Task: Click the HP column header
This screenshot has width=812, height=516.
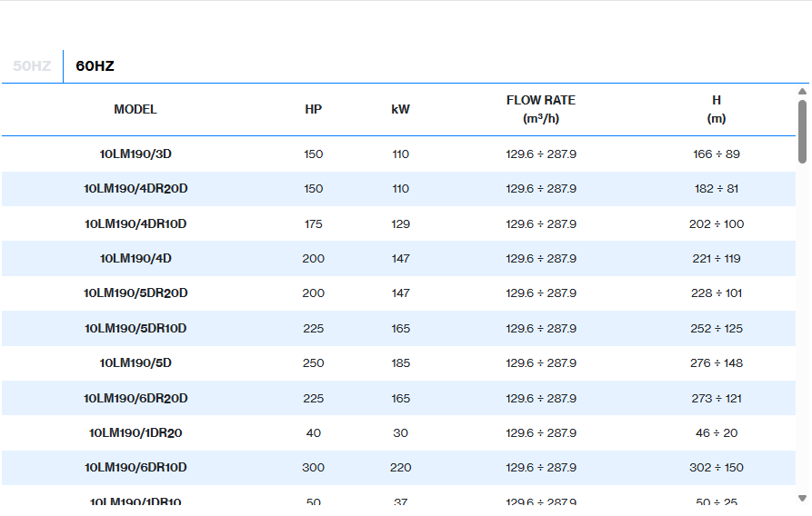Action: 313,109
